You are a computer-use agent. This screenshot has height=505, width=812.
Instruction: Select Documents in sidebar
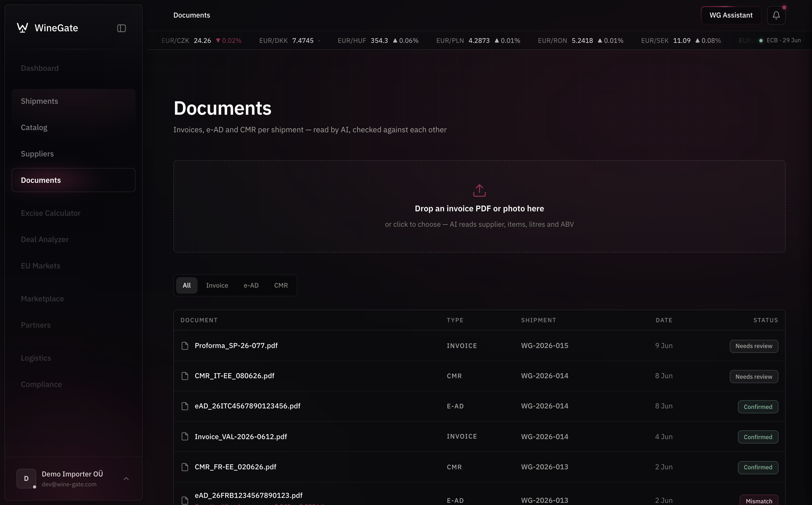74,180
